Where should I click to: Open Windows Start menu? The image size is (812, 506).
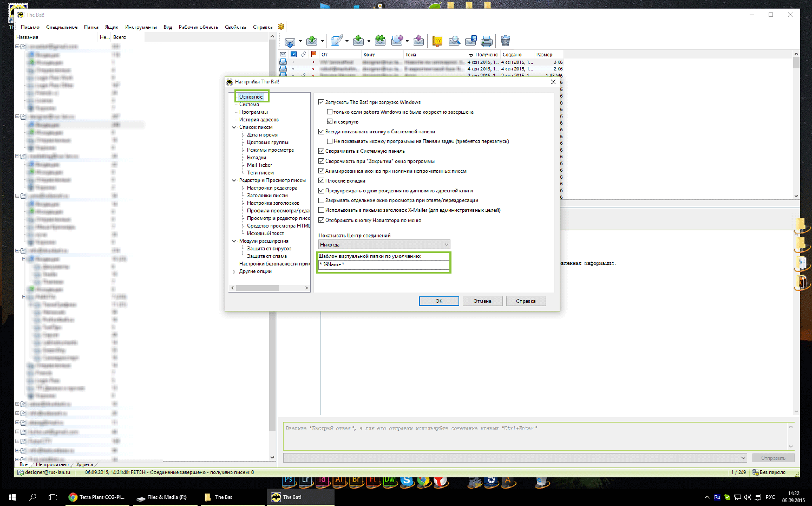[12, 497]
